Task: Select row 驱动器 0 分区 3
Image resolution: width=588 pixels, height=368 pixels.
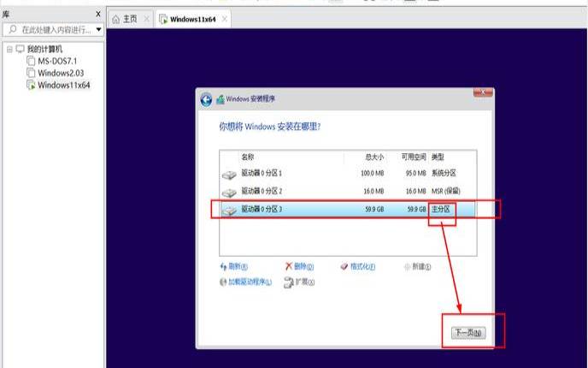Action: (348, 209)
